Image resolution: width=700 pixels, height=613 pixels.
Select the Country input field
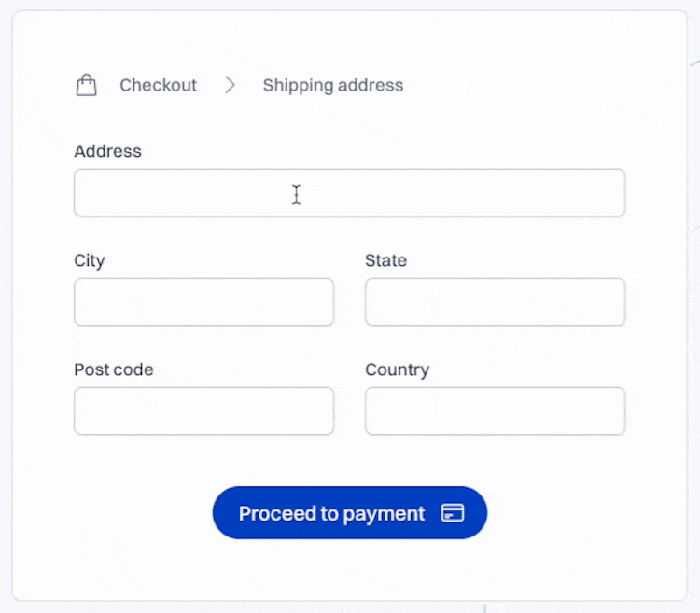(495, 411)
